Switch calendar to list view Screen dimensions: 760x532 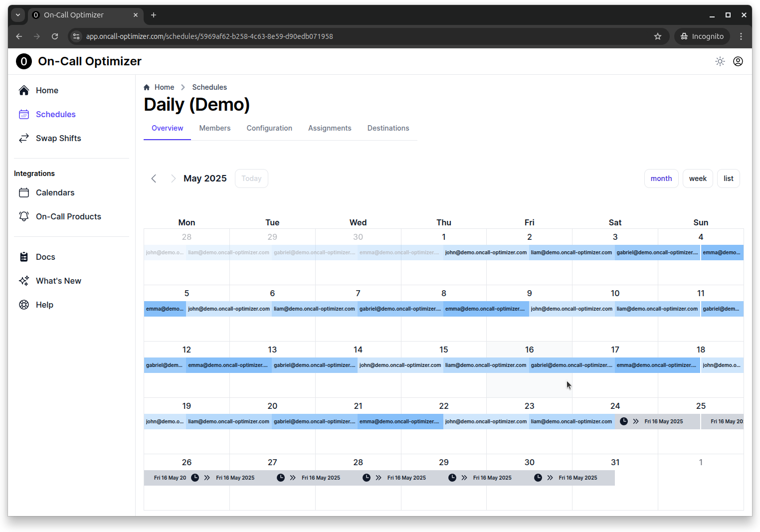tap(728, 178)
